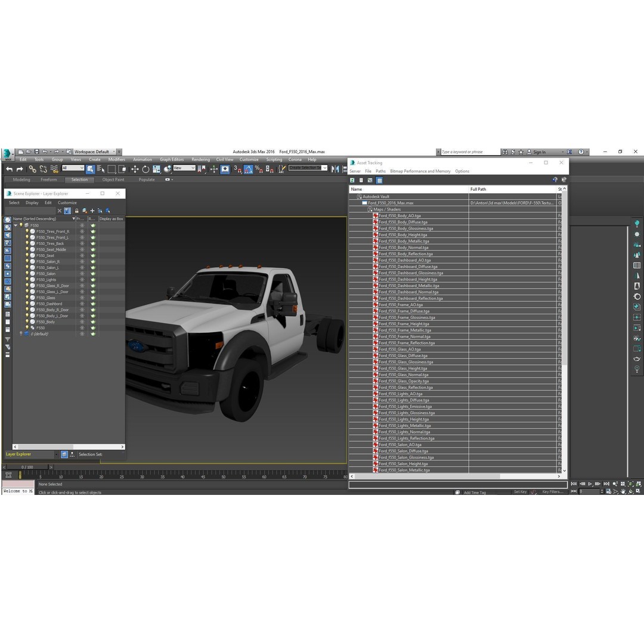Screen dimensions: 644x644
Task: Toggle renderable teapot for F550_Seat
Action: coord(93,255)
